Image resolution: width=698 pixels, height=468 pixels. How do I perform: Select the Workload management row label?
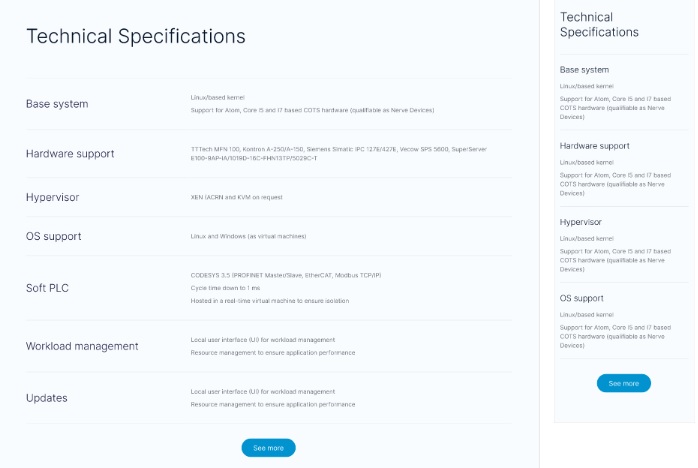[x=82, y=346]
